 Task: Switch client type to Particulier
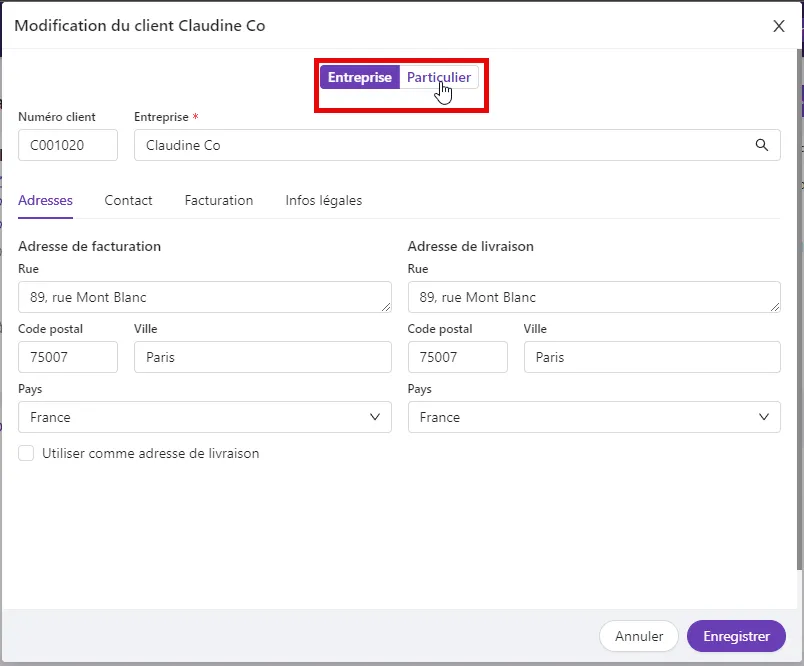(439, 77)
